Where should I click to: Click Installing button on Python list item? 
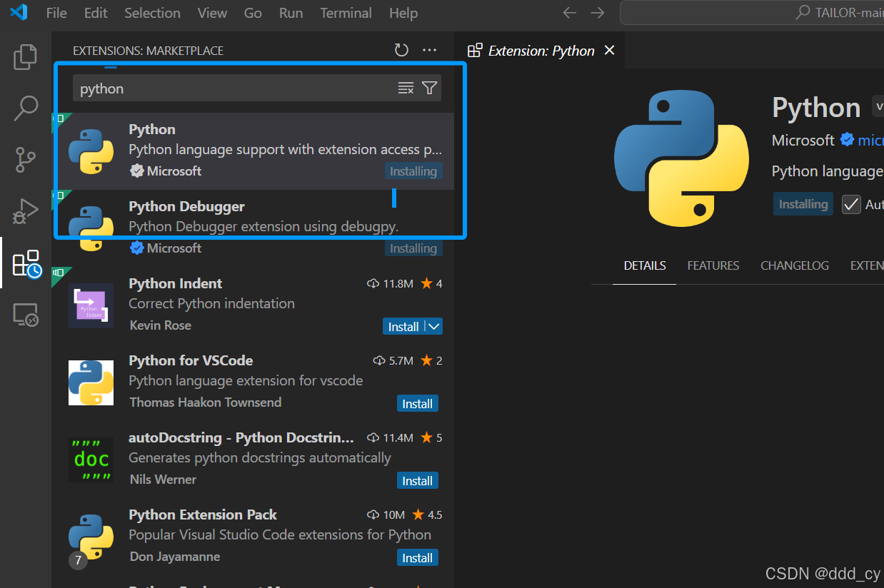tap(413, 171)
